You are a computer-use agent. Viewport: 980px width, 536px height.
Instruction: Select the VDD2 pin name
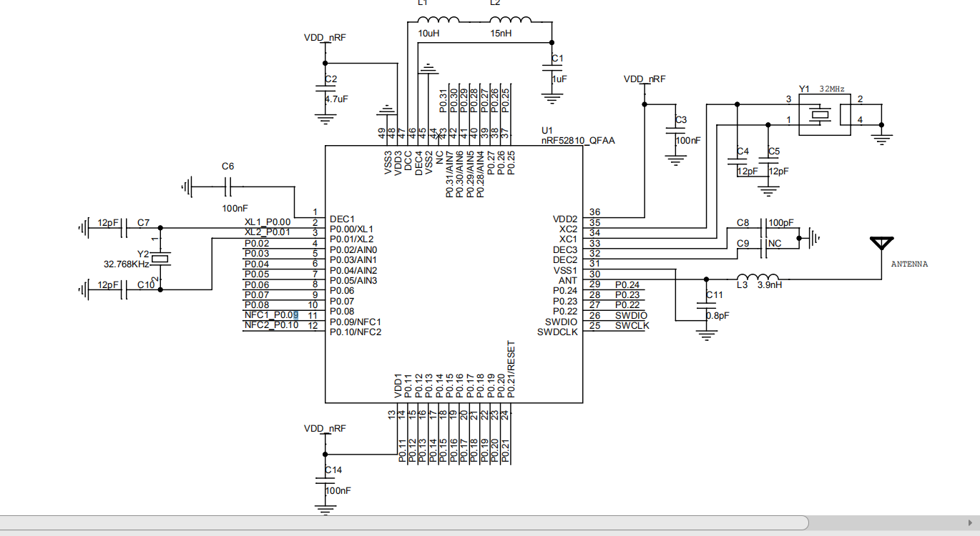(565, 219)
